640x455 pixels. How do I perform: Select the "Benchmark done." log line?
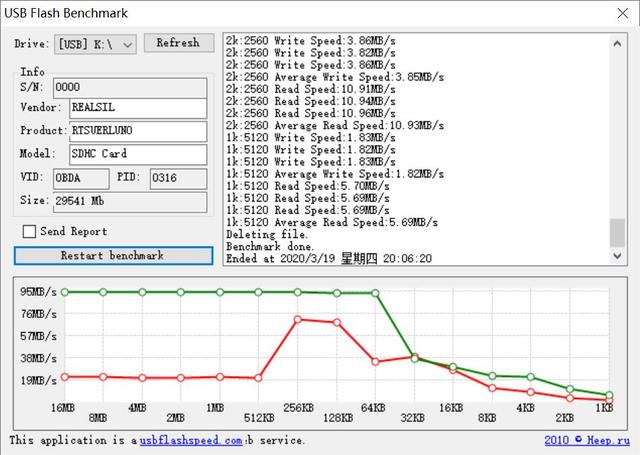click(x=270, y=246)
